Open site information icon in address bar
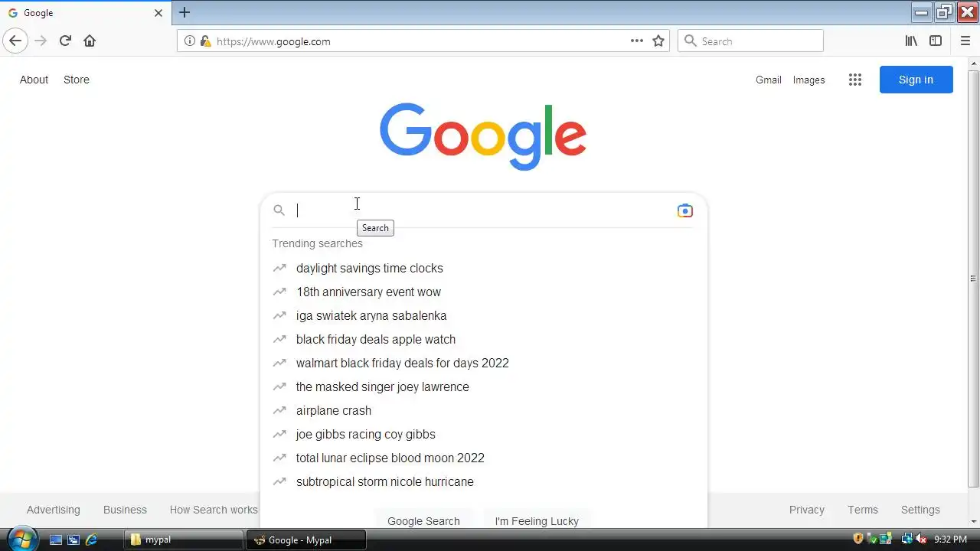Viewport: 980px width, 551px height. click(x=190, y=41)
